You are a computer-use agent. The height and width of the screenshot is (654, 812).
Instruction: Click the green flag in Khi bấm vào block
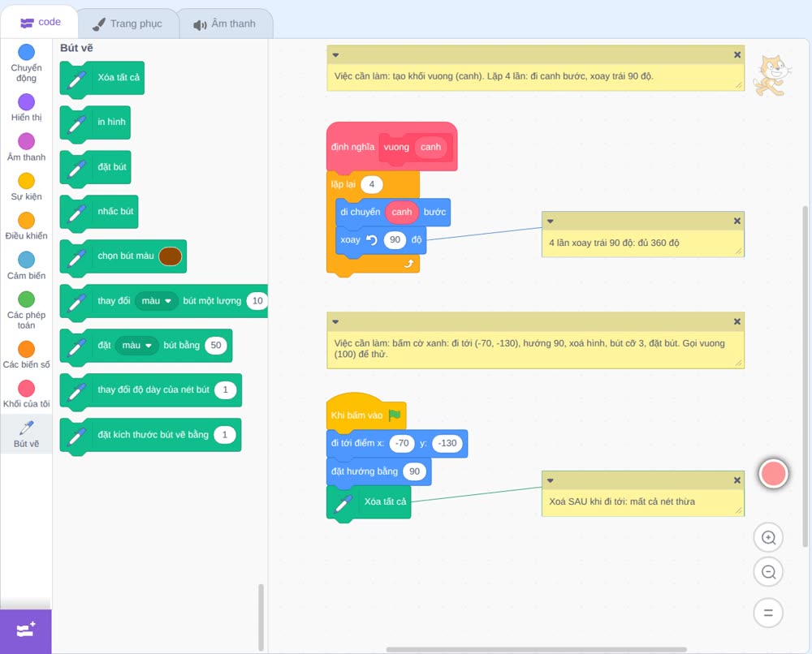point(395,415)
